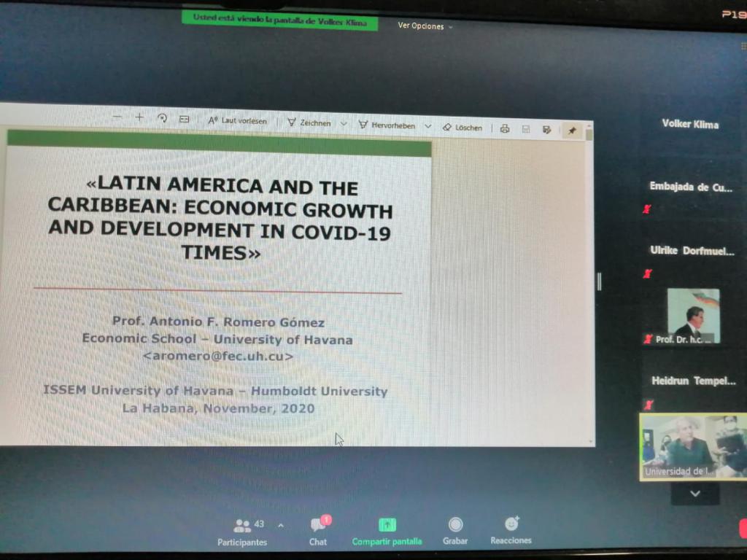Open the Hervorheben dropdown arrow
The height and width of the screenshot is (560, 747).
[427, 126]
